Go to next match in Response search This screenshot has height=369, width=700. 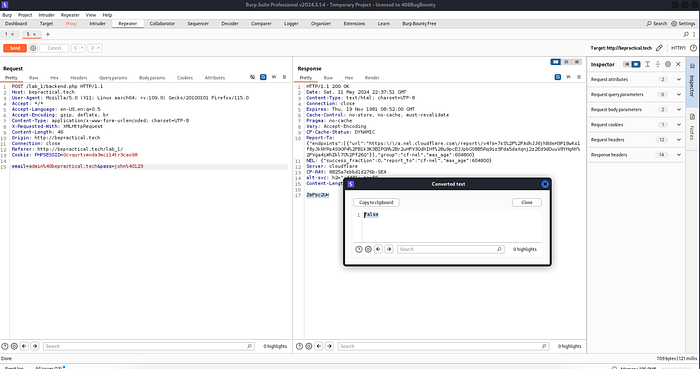[329, 346]
